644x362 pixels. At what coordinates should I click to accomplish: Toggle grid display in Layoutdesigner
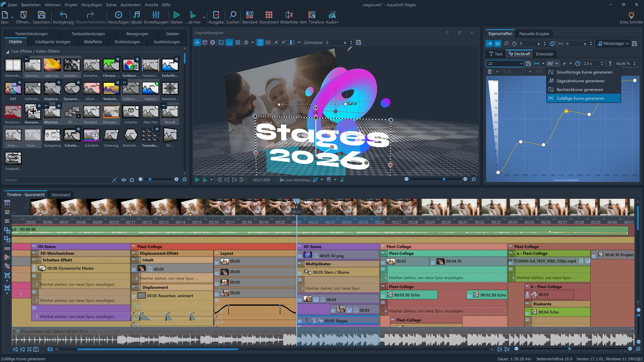[x=246, y=42]
